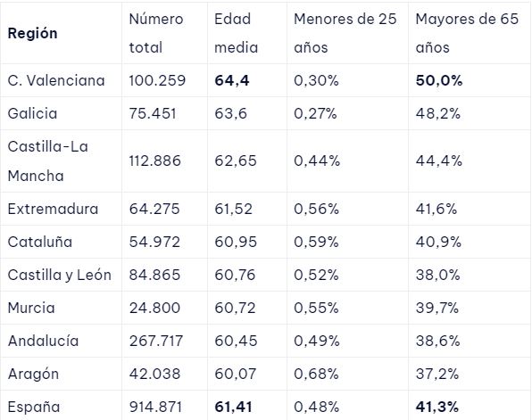Select Extremadura's 0,56% value

coord(316,209)
